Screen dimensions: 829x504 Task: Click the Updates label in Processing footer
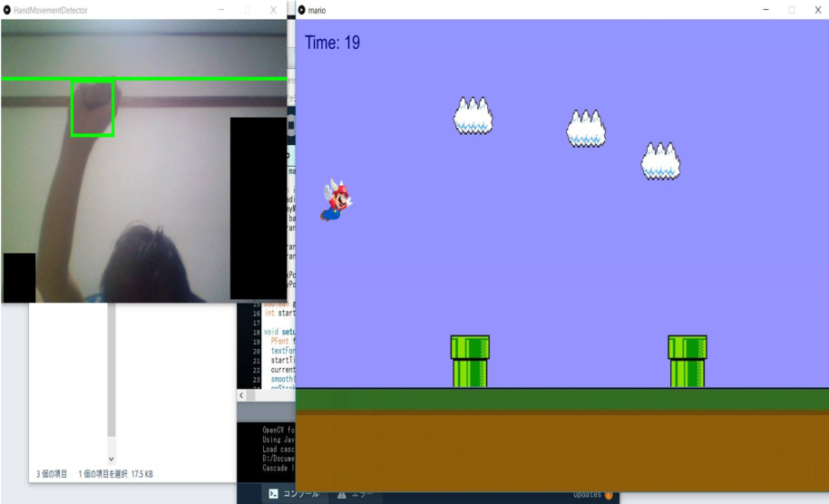pos(588,495)
